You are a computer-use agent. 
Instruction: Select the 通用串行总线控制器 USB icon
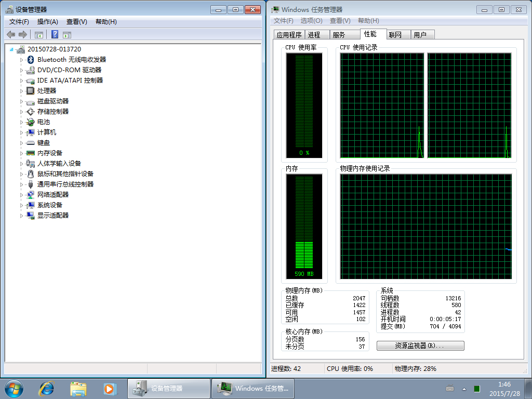[x=31, y=184]
